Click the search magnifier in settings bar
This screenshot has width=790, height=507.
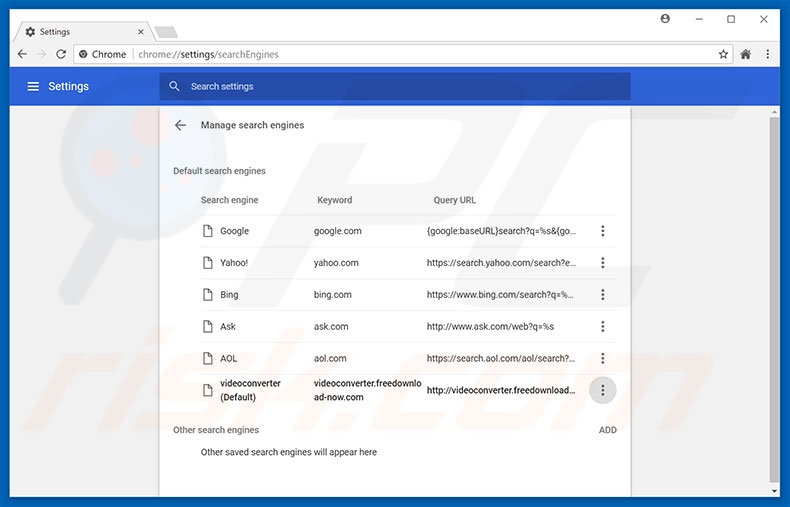174,86
